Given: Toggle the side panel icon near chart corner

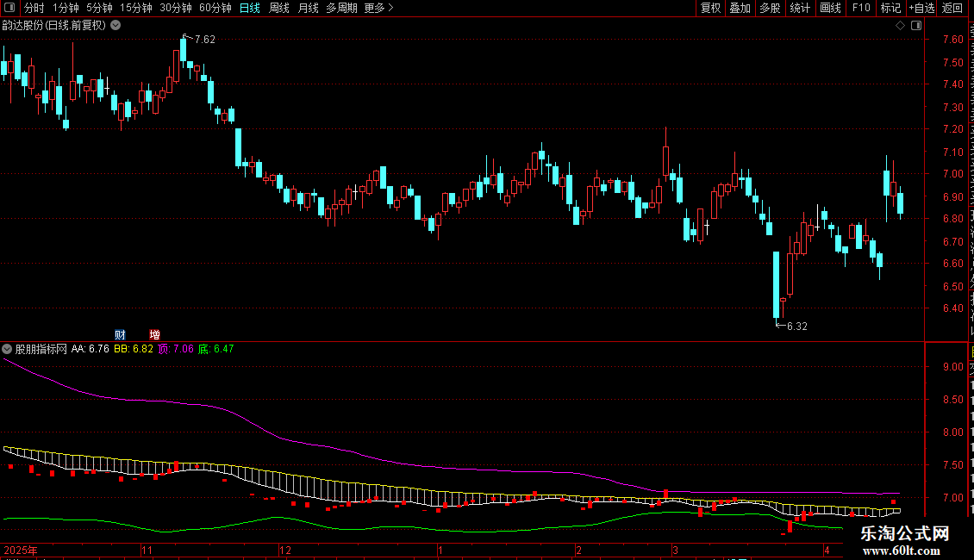Looking at the screenshot, I should tap(916, 26).
